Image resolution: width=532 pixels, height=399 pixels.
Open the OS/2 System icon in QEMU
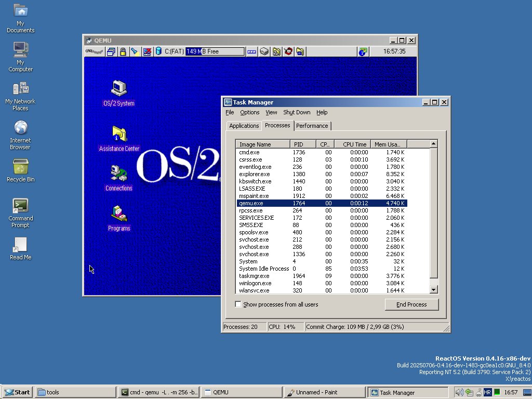coord(119,94)
